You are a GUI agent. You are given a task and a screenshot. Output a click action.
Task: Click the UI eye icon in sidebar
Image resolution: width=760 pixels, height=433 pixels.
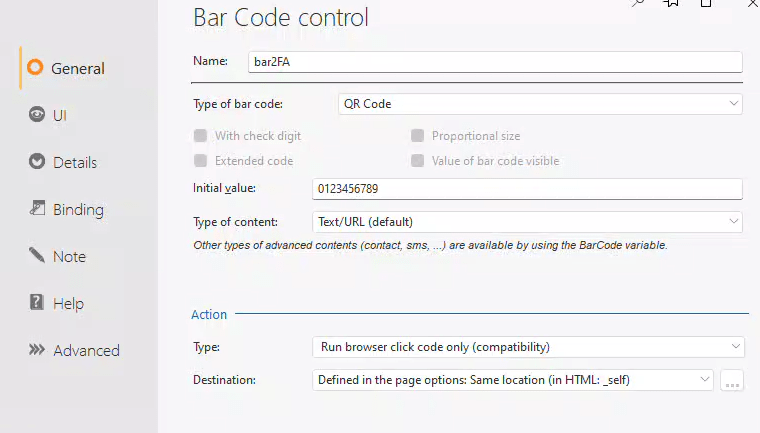(36, 115)
